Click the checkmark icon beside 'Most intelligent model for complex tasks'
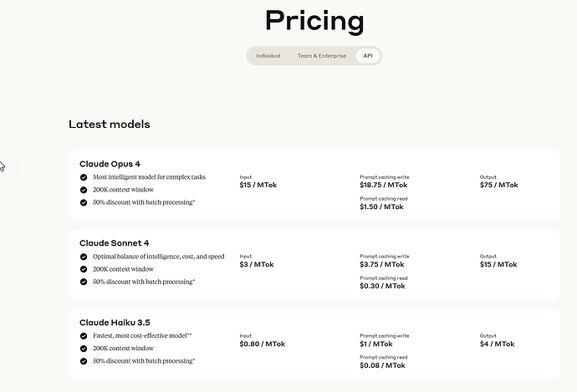This screenshot has height=392, width=577. tap(84, 177)
